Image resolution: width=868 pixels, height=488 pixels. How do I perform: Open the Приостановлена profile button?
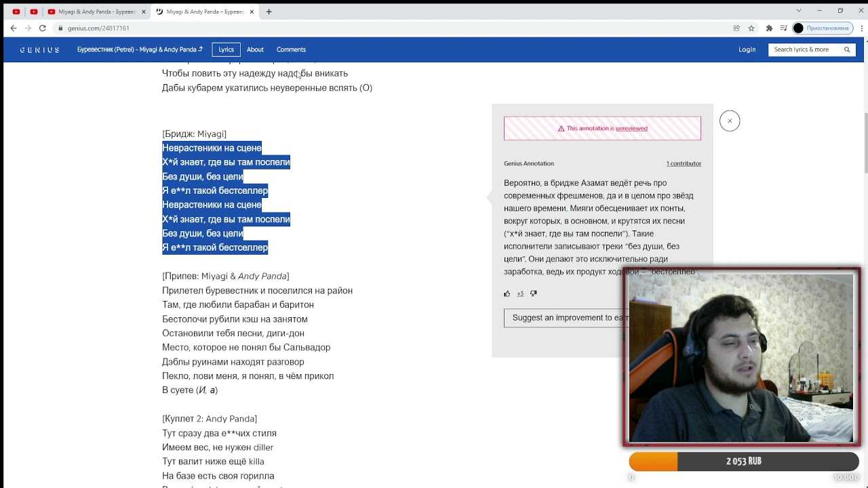point(823,28)
